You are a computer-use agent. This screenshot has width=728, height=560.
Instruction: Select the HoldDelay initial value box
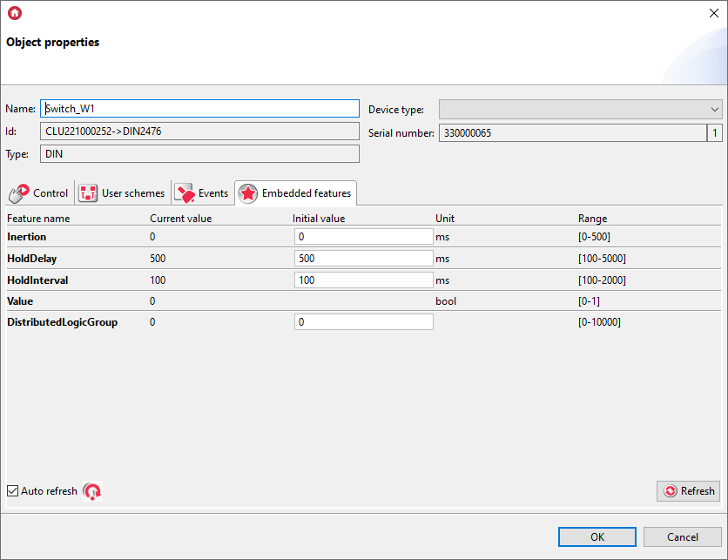click(x=363, y=258)
